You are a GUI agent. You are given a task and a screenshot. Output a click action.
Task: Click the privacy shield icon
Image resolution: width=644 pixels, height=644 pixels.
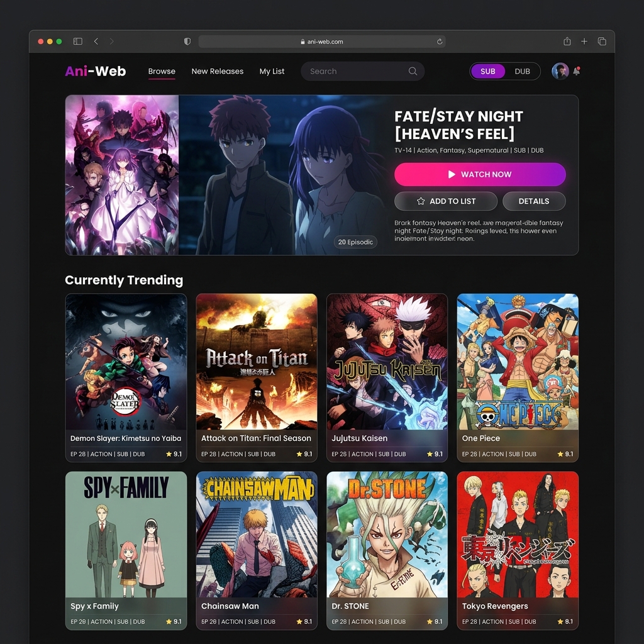coord(187,41)
